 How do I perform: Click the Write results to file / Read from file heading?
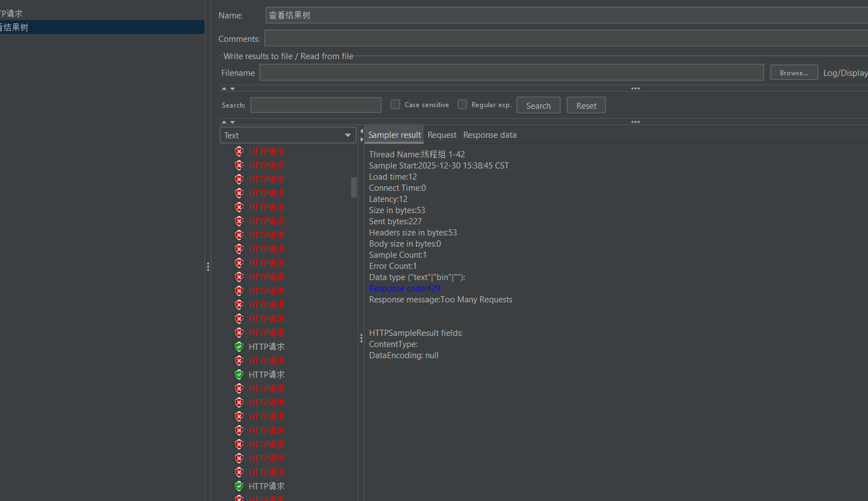point(288,56)
